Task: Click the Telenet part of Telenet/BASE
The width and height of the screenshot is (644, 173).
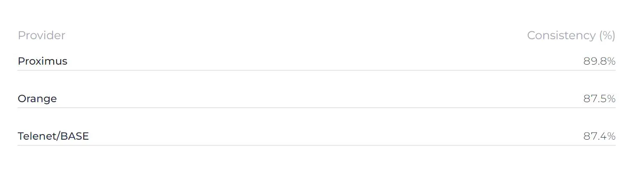Action: point(37,136)
